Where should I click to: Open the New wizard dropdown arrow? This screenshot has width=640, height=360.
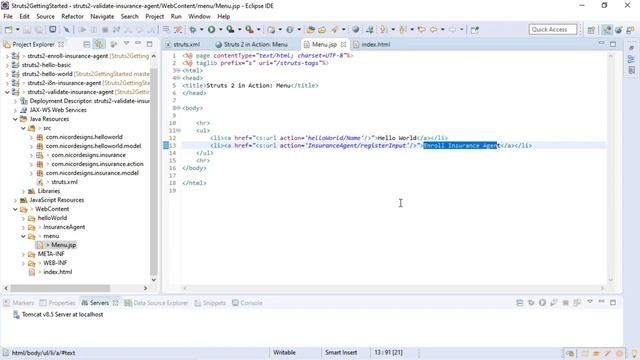[18, 29]
